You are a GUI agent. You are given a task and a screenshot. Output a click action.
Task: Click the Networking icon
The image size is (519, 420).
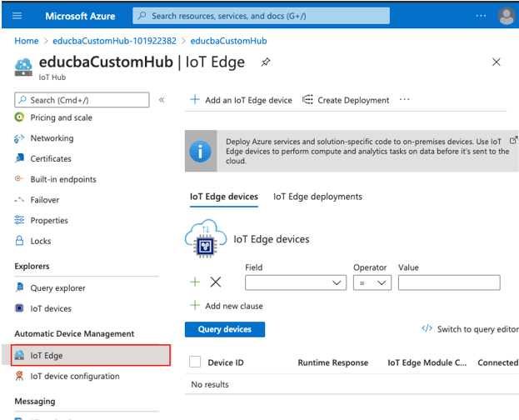pos(19,138)
